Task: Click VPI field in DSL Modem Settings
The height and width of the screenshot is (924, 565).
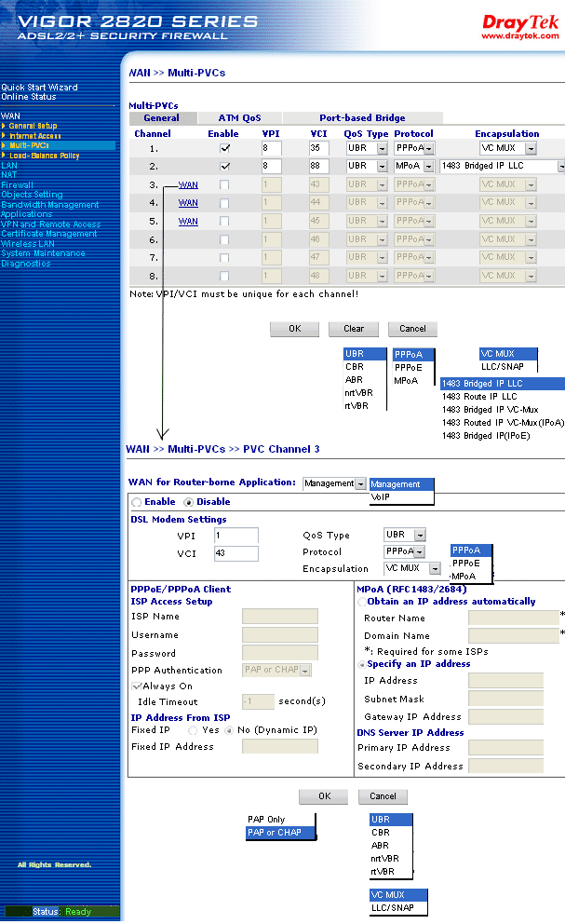Action: [x=236, y=536]
